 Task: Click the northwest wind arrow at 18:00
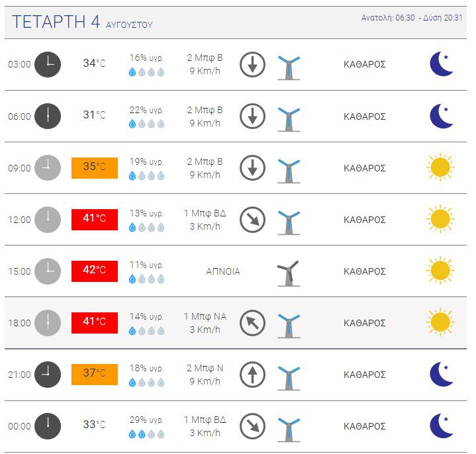tap(253, 323)
